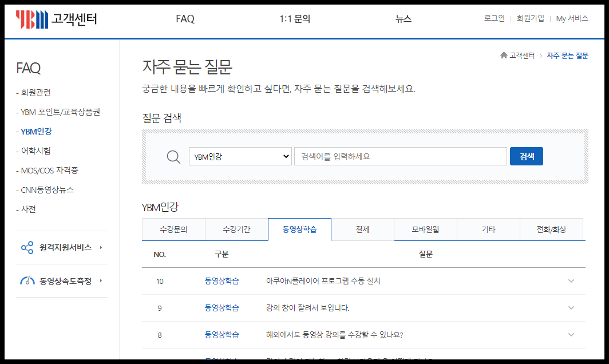Click 동영상학습 category in row 8
Image resolution: width=609 pixels, height=364 pixels.
(222, 334)
